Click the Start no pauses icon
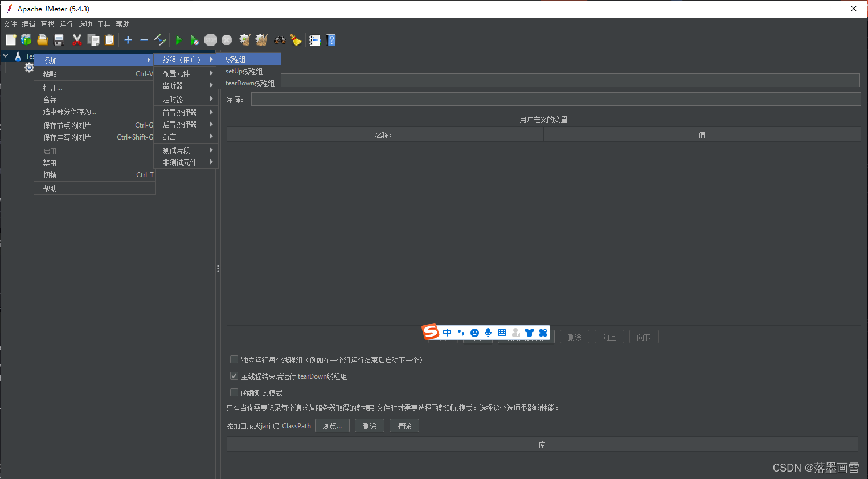868x479 pixels. pos(195,40)
